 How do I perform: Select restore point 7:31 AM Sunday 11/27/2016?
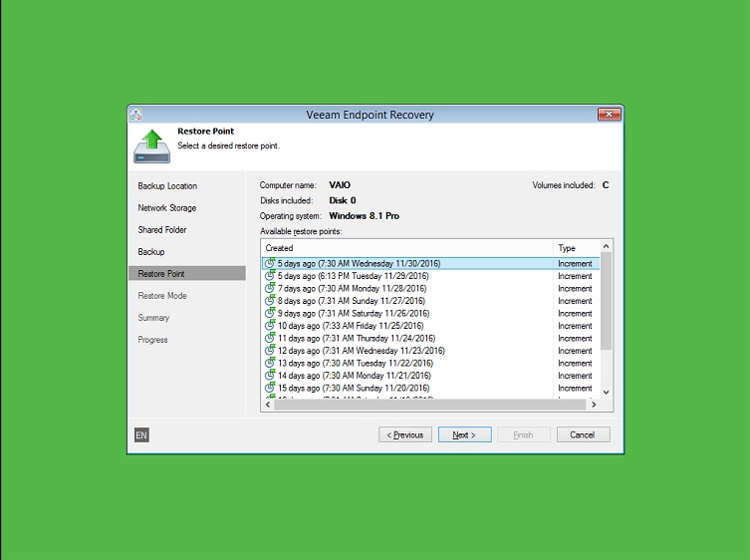click(x=430, y=301)
